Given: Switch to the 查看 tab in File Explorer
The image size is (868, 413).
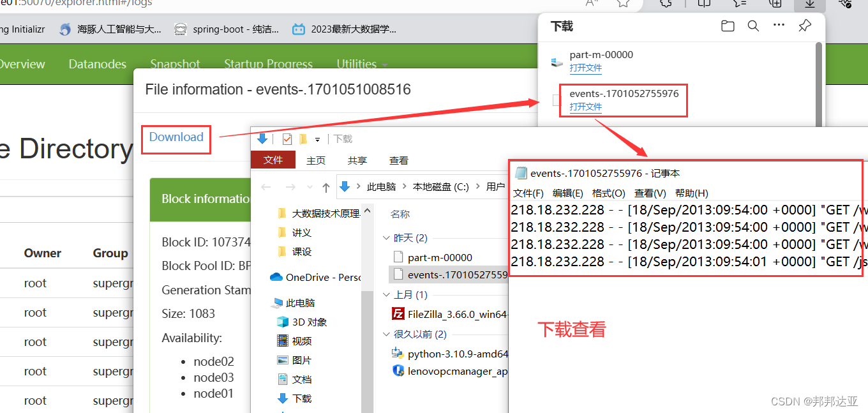Looking at the screenshot, I should coord(398,160).
